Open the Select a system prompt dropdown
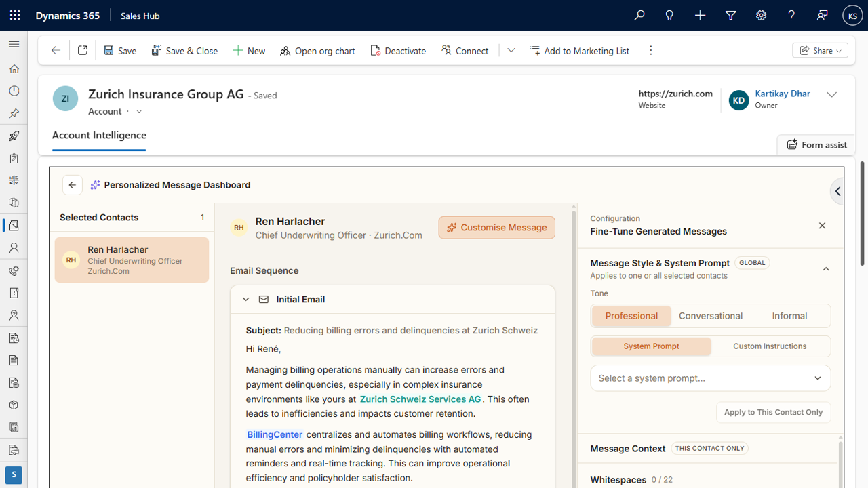Viewport: 868px width, 488px height. (710, 378)
